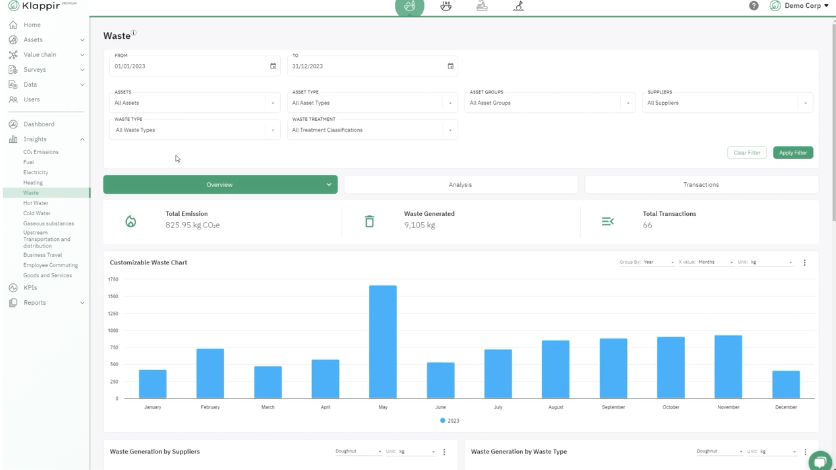Open the FROM date calendar picker

pyautogui.click(x=273, y=66)
